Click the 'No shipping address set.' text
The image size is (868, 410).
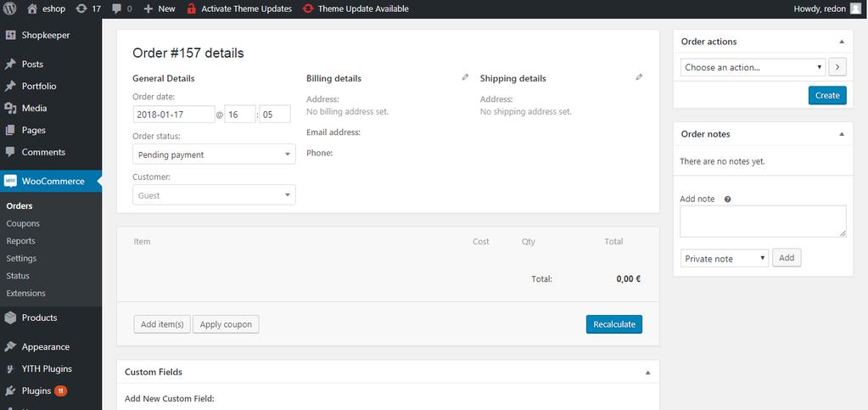[526, 111]
